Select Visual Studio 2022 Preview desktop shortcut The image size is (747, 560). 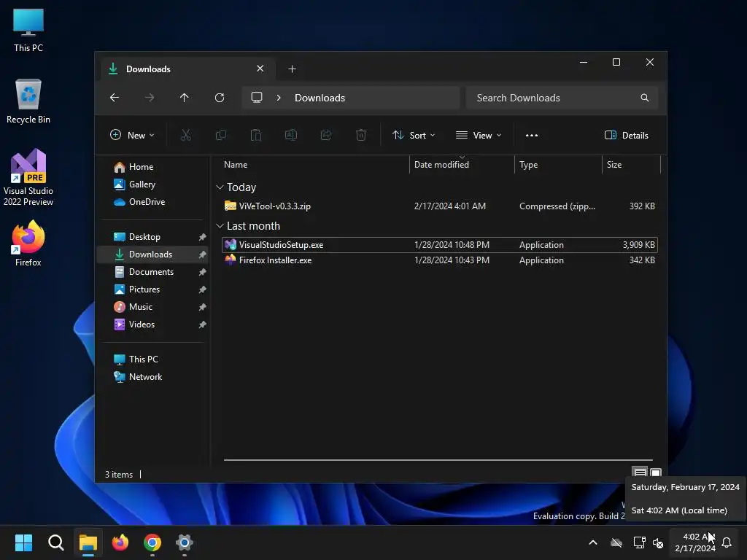pyautogui.click(x=28, y=177)
